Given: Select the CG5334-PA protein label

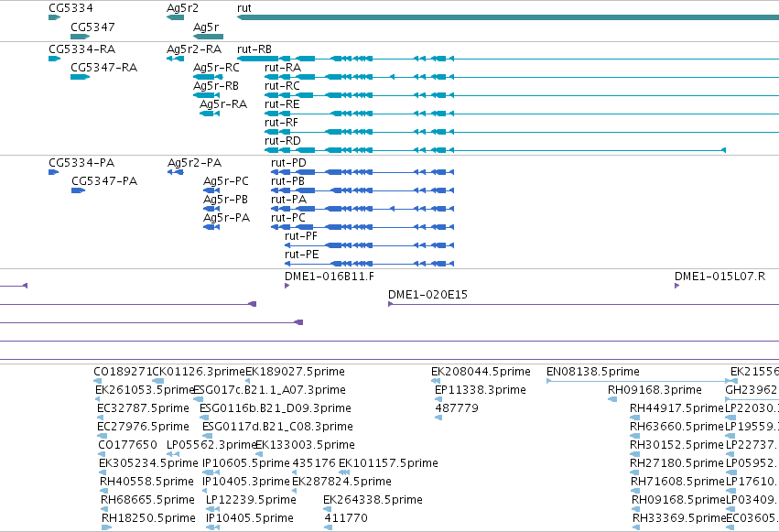Looking at the screenshot, I should tap(81, 163).
